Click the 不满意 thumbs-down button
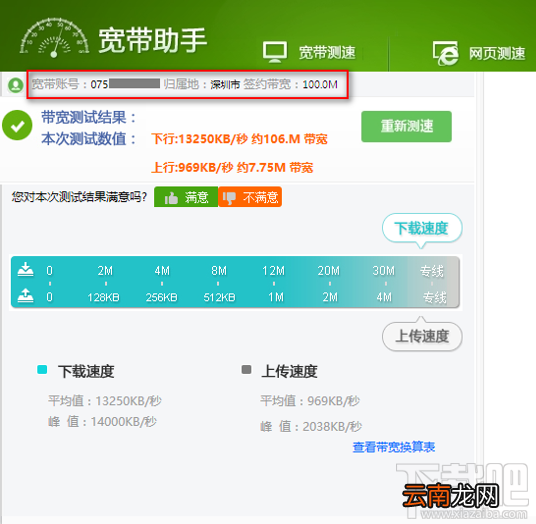The height and width of the screenshot is (524, 536). click(x=250, y=197)
